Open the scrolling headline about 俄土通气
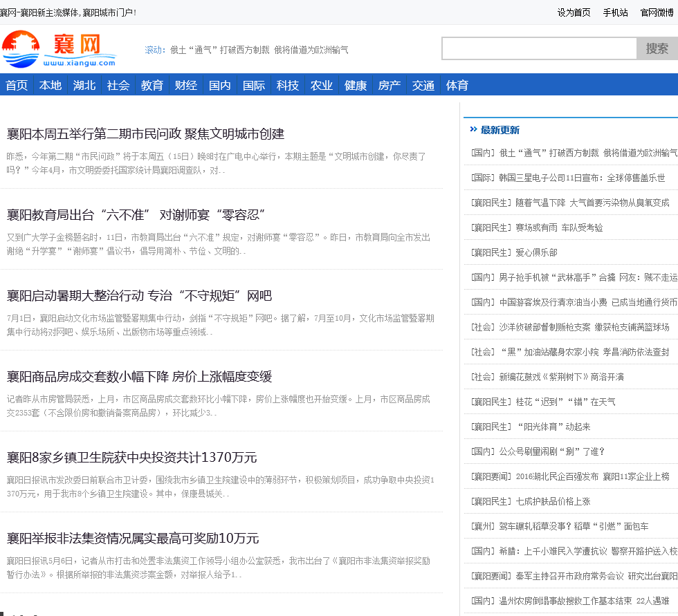The image size is (678, 616). (259, 50)
